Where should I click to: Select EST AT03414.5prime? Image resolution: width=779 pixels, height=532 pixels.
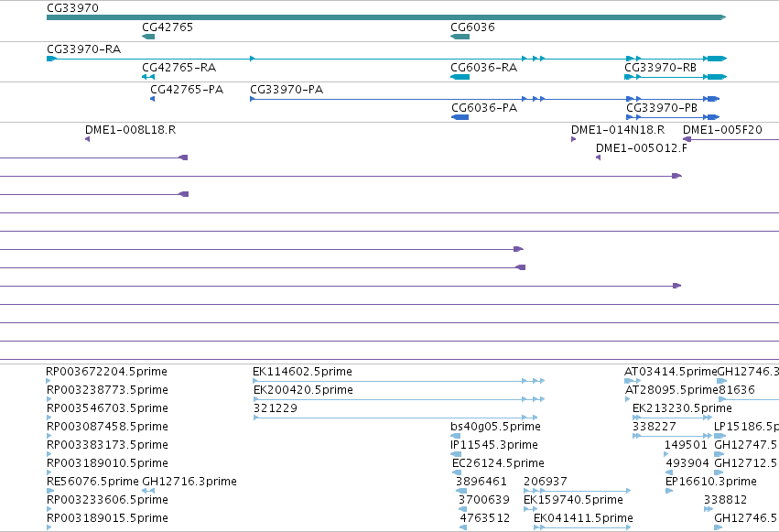pos(632,381)
